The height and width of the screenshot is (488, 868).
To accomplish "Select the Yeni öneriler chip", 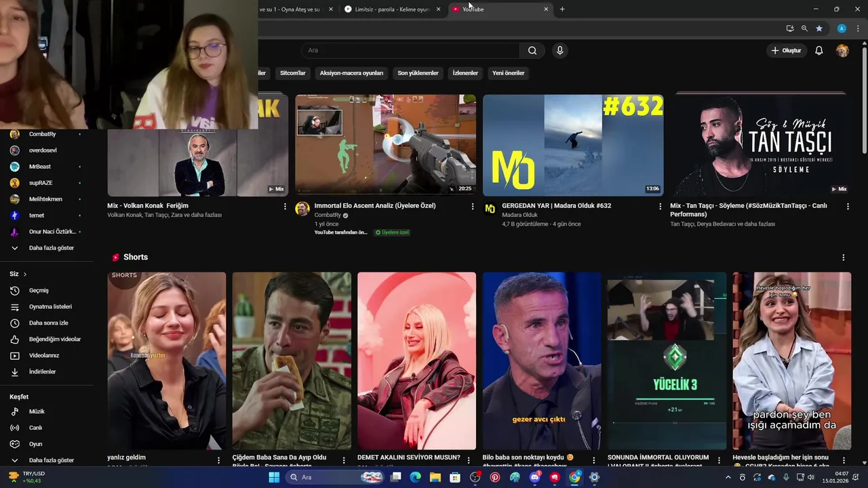I will (508, 73).
